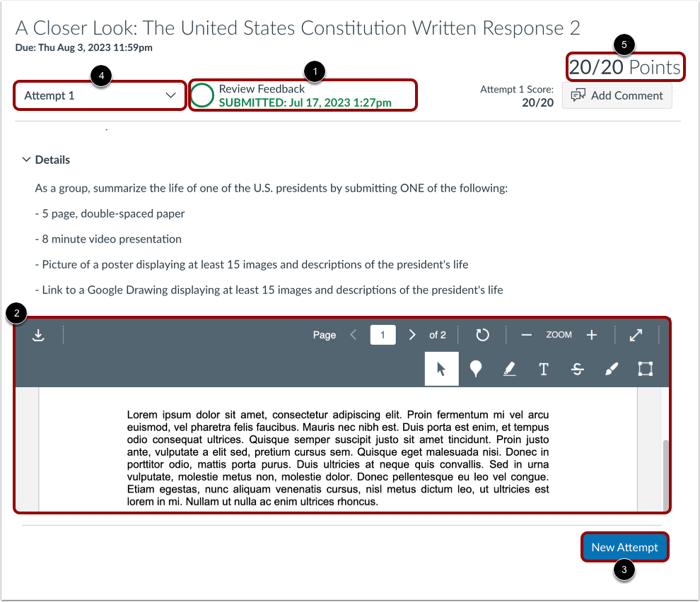Go to previous page in document viewer
700x602 pixels.
pos(354,335)
